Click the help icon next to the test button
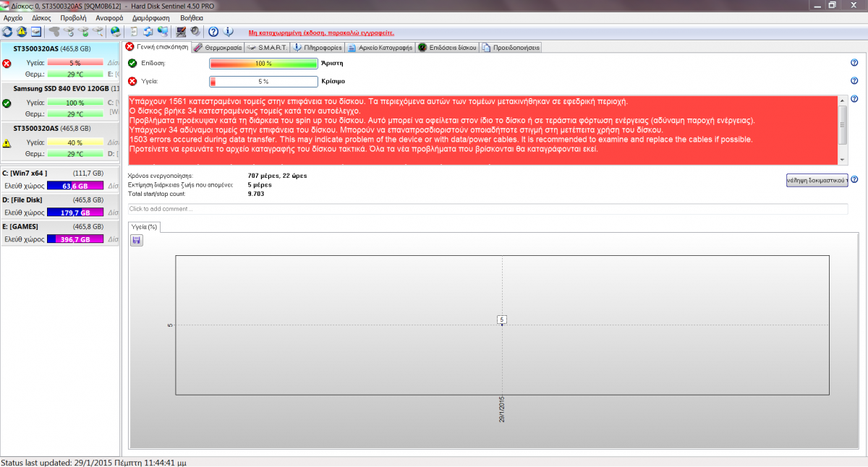Image resolution: width=868 pixels, height=467 pixels. [854, 179]
